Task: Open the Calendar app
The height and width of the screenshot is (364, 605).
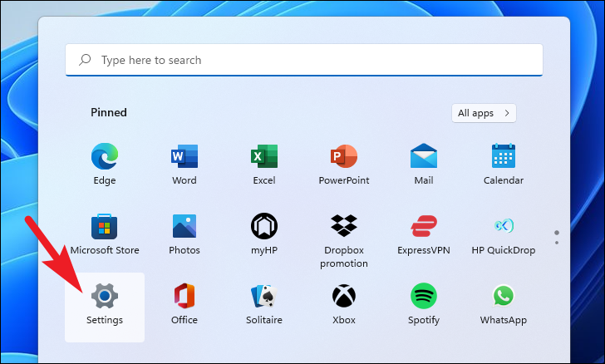Action: [504, 156]
